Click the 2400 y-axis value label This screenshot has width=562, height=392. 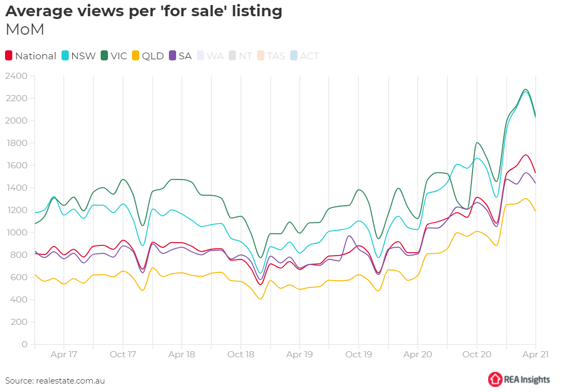[17, 76]
